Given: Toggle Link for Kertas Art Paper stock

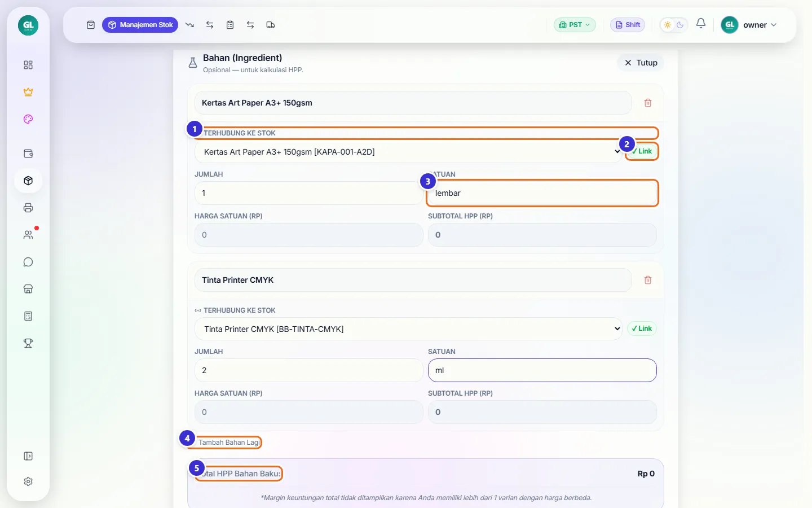Looking at the screenshot, I should tap(642, 151).
